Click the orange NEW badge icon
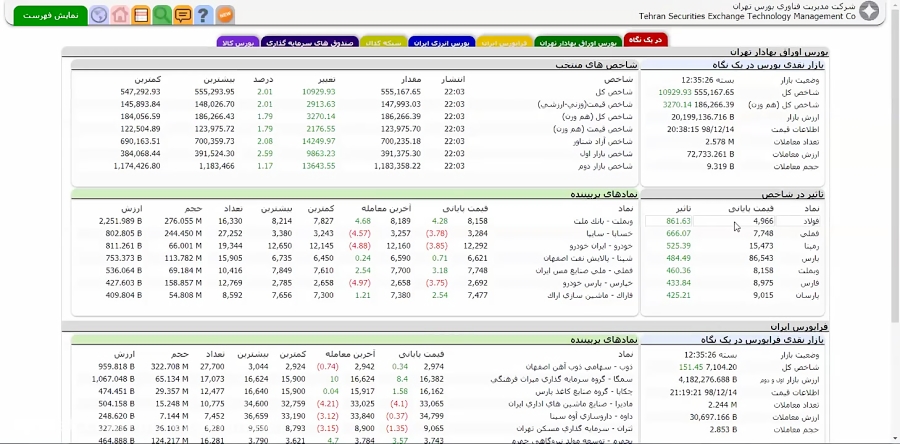The width and height of the screenshot is (900, 444). [x=225, y=15]
